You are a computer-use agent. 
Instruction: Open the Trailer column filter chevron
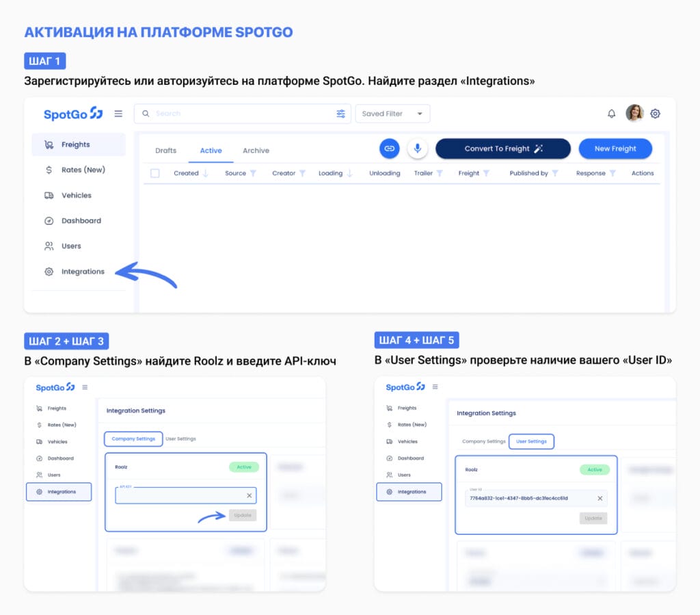click(x=440, y=173)
